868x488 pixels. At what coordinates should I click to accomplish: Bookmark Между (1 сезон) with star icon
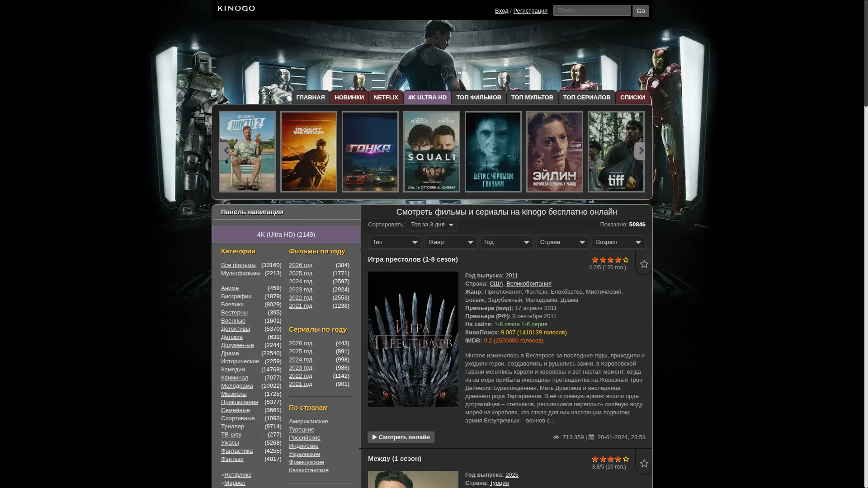pyautogui.click(x=644, y=464)
